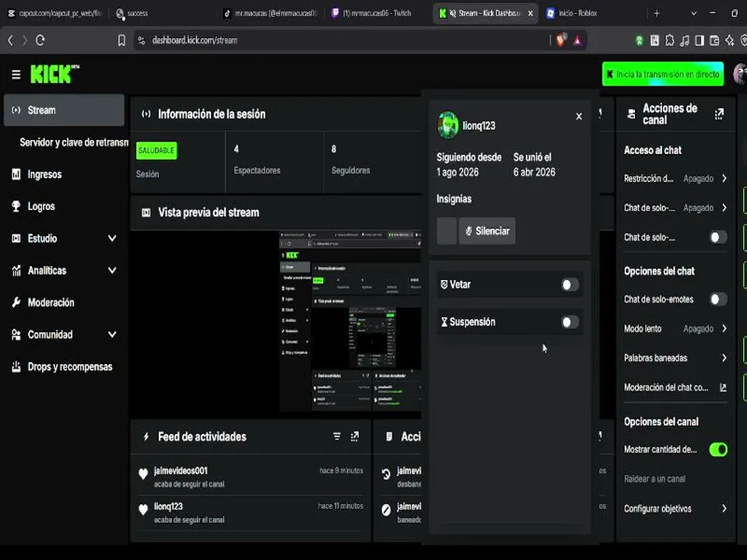This screenshot has height=560, width=747.
Task: Open the tab search dropdown arrow
Action: tap(693, 13)
